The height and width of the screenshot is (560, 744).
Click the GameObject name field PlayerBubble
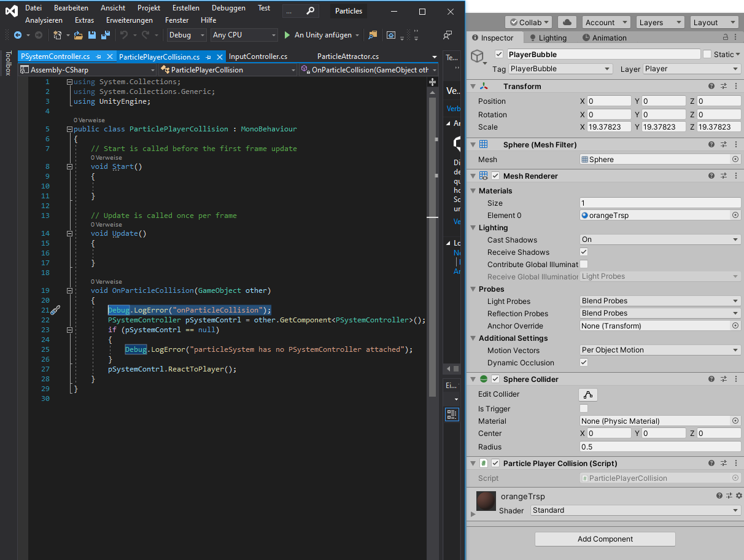tap(603, 54)
